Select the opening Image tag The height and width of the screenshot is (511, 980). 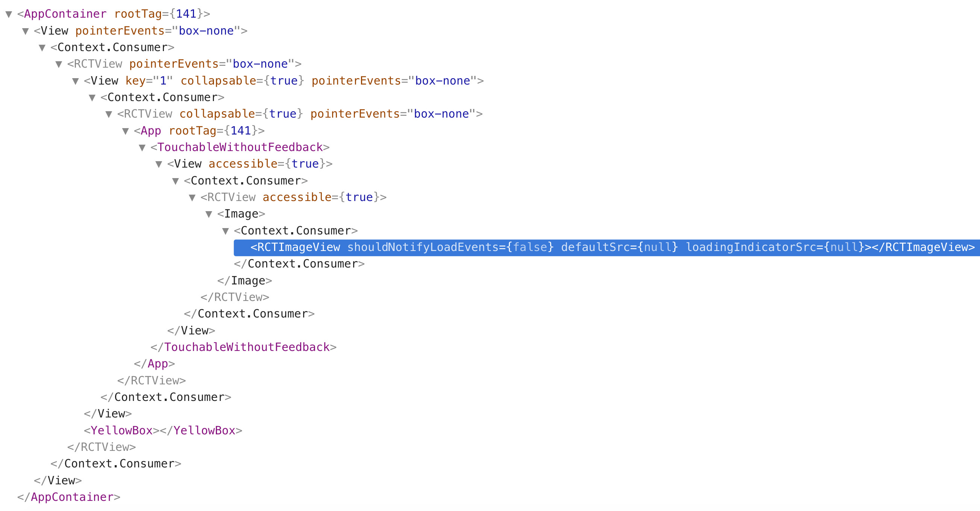[241, 214]
